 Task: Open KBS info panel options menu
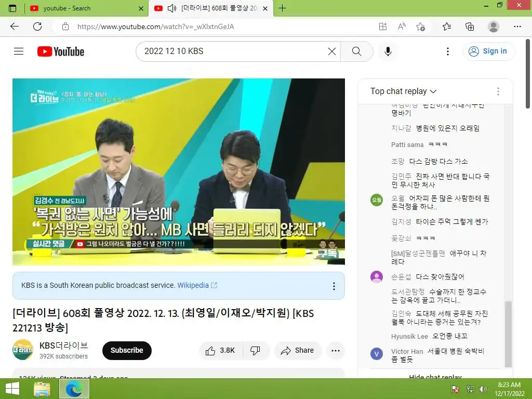(334, 286)
